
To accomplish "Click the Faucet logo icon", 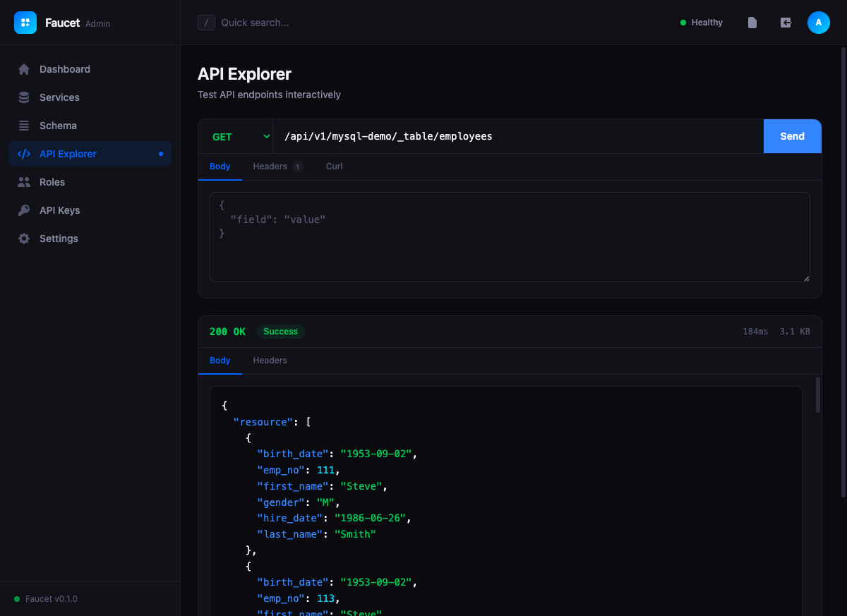I will pyautogui.click(x=25, y=23).
